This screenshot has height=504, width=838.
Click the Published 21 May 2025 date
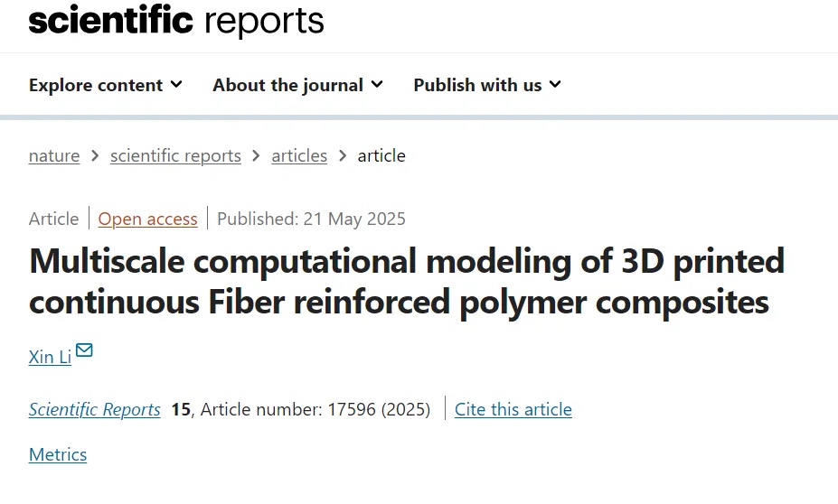(311, 219)
